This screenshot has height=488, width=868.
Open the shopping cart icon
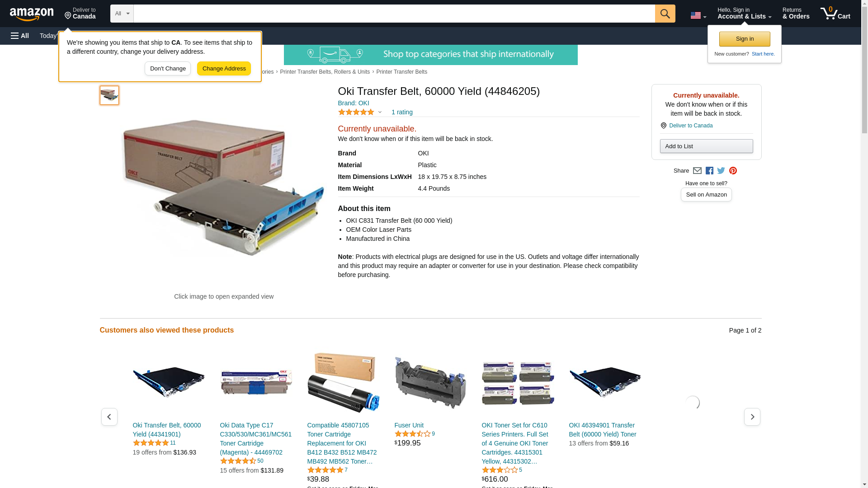[835, 14]
